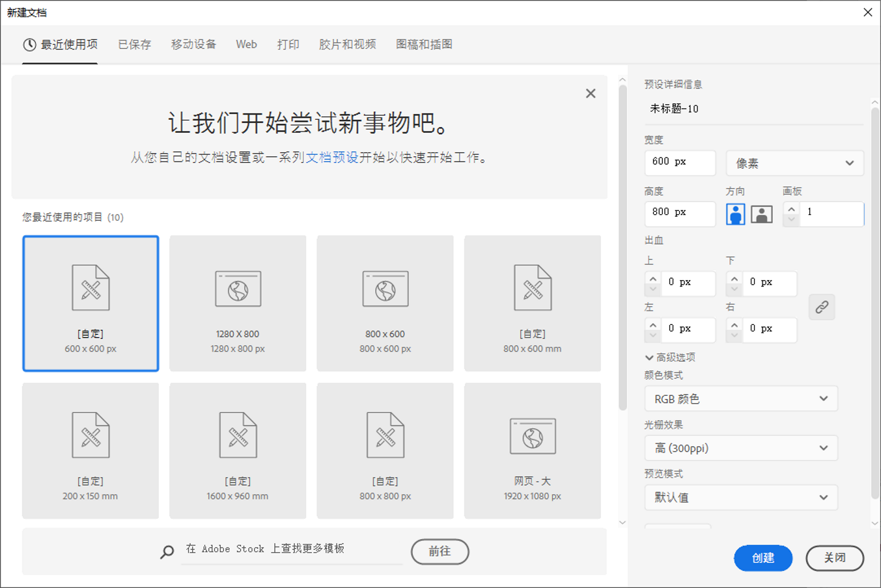Increase the left (左) bleed value
The width and height of the screenshot is (881, 588).
pyautogui.click(x=653, y=325)
